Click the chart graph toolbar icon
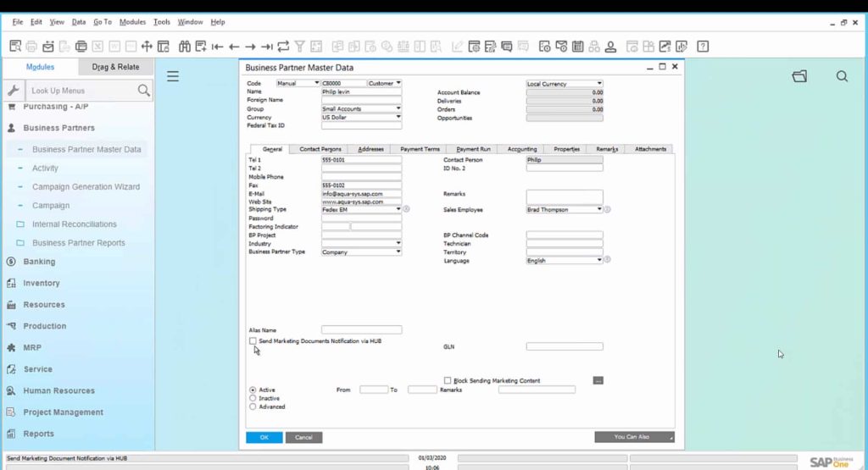 click(665, 47)
